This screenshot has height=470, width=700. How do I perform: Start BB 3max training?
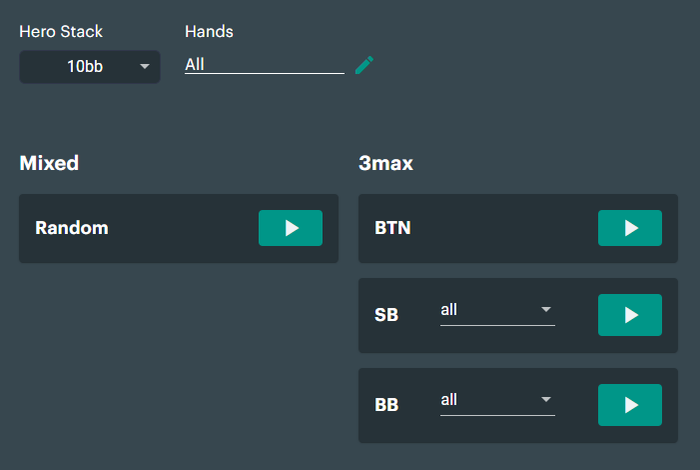[629, 405]
